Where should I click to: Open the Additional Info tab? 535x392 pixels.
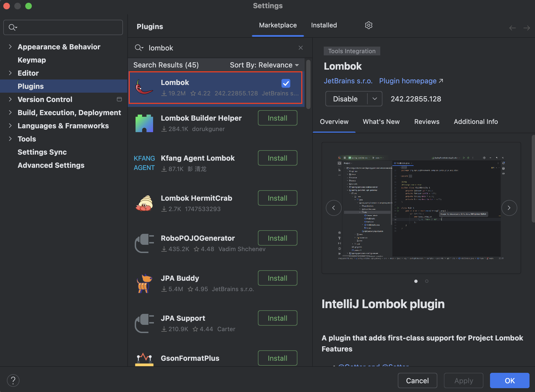[x=476, y=122]
